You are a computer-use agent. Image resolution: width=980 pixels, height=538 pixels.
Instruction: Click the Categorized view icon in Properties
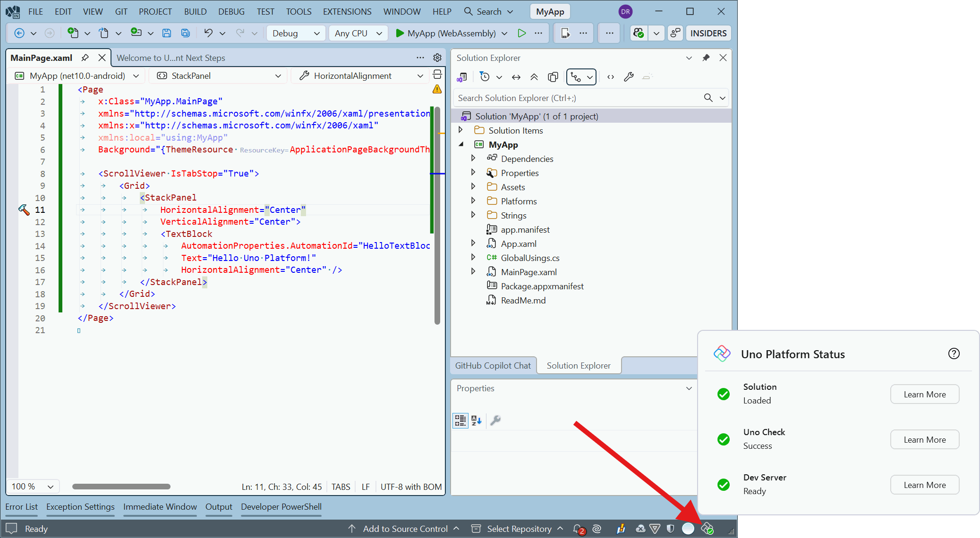pos(460,420)
